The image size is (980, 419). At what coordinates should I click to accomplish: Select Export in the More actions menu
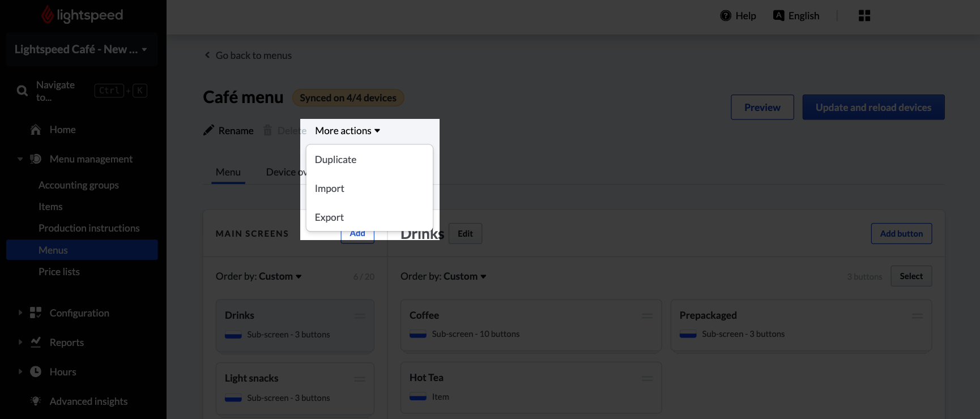coord(329,217)
